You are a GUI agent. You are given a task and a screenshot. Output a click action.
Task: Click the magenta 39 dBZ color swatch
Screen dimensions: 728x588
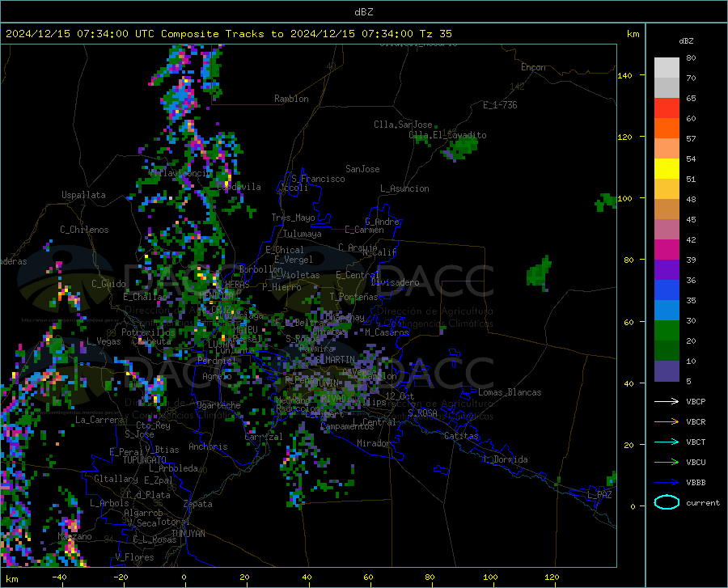coord(667,250)
